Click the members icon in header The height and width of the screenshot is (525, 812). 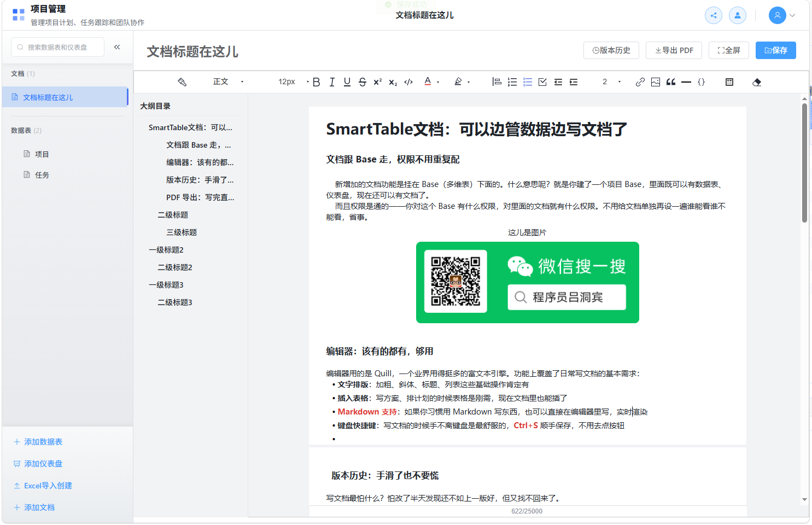point(738,15)
